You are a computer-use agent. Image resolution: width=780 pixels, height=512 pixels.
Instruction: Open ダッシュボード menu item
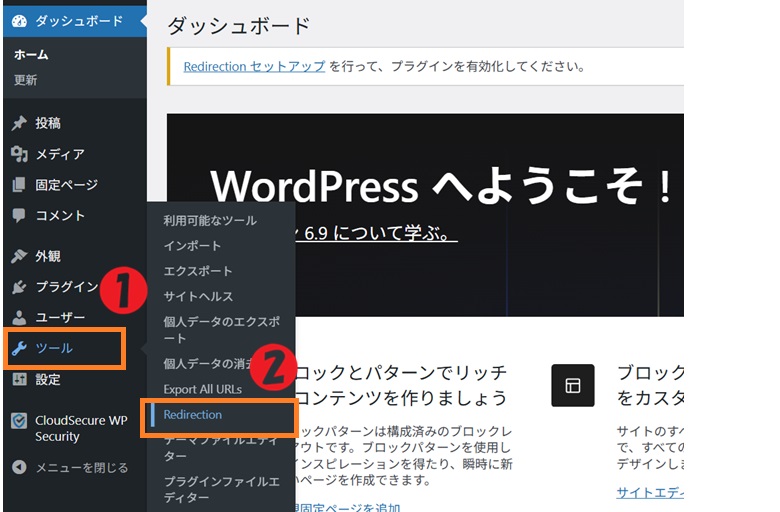(x=75, y=21)
